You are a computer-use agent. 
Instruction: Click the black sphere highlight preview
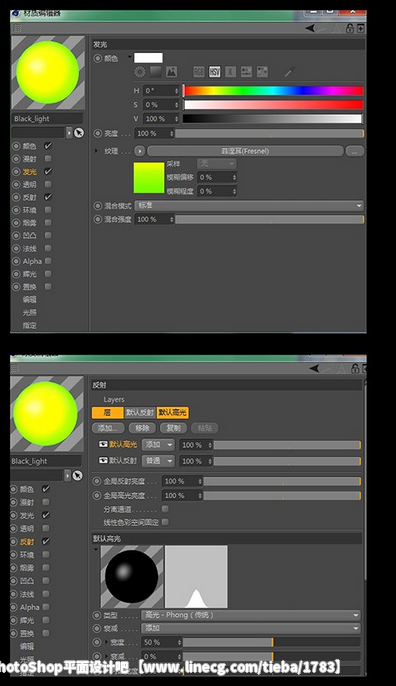coord(132,577)
